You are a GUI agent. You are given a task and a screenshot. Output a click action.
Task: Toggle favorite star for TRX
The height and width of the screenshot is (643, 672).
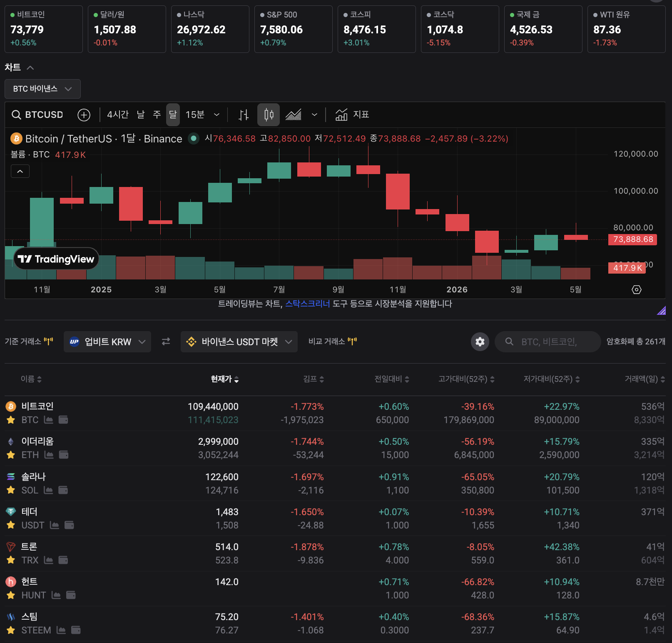pos(11,560)
